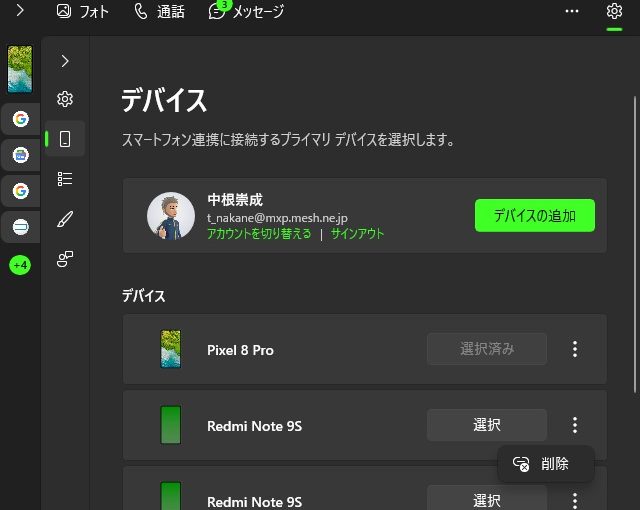Viewport: 640px width, 510px height.
Task: Open the calendar app icon in app strip
Action: coord(20,155)
